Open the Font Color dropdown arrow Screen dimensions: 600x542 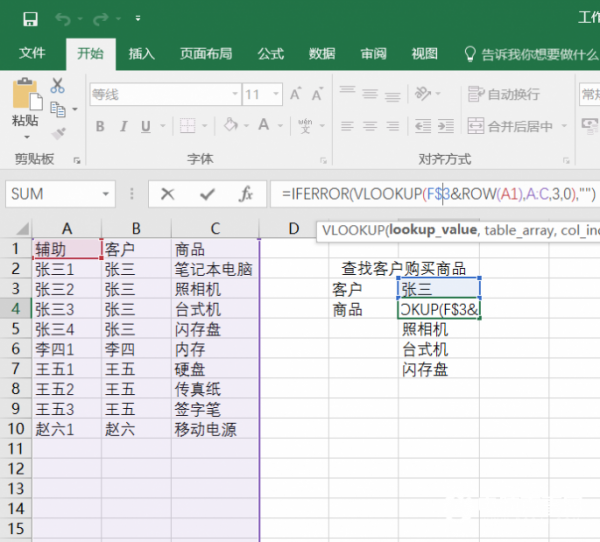pyautogui.click(x=280, y=126)
